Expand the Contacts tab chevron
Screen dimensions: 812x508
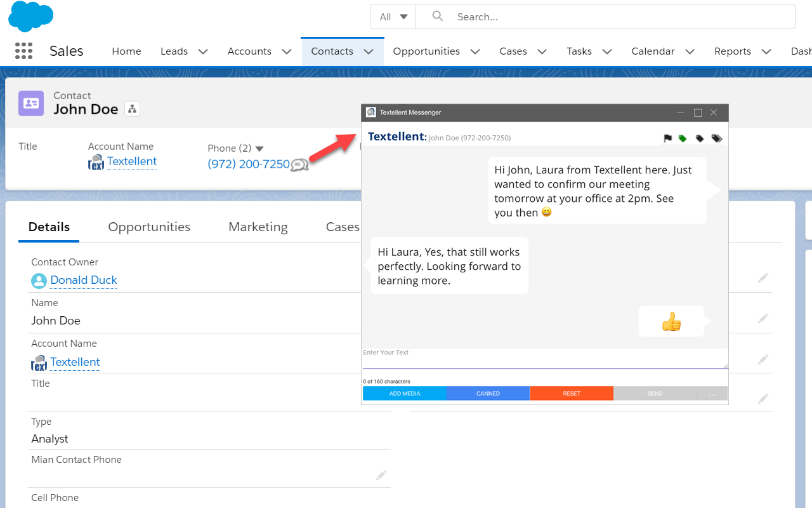(x=369, y=51)
